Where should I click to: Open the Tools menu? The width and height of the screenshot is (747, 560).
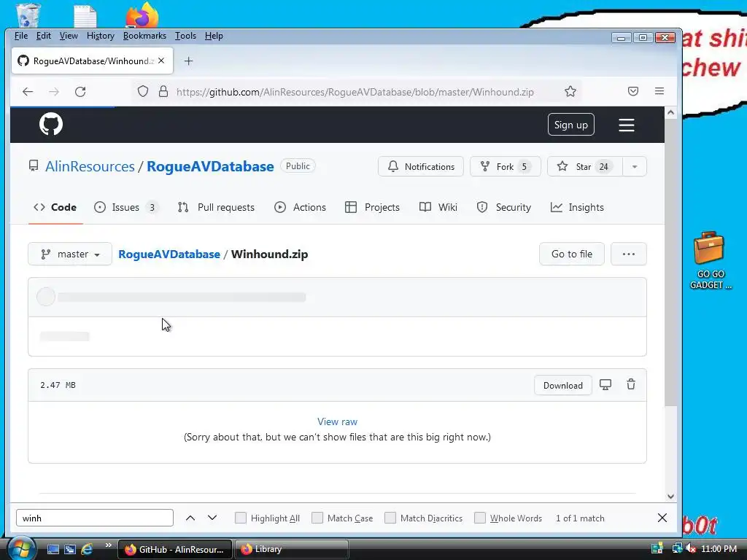coord(185,36)
